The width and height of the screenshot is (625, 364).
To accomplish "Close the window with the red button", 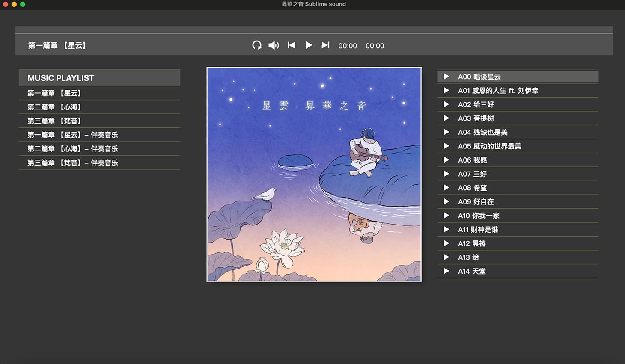I will 6,4.
